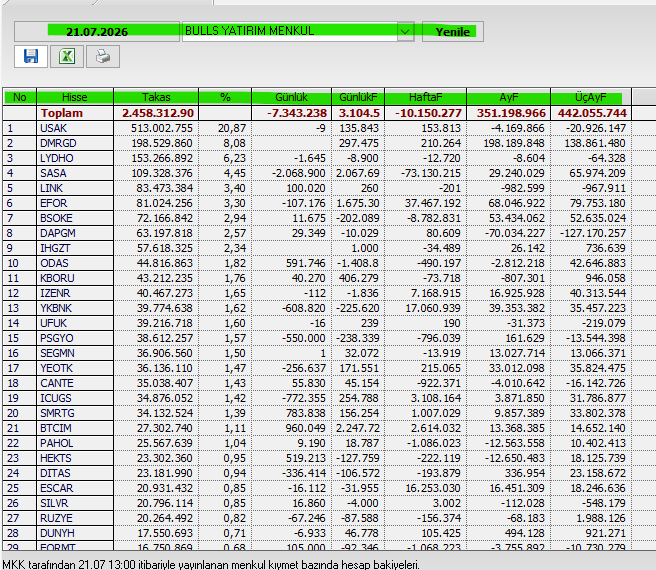Export table to Excel
The image size is (656, 570).
click(67, 56)
